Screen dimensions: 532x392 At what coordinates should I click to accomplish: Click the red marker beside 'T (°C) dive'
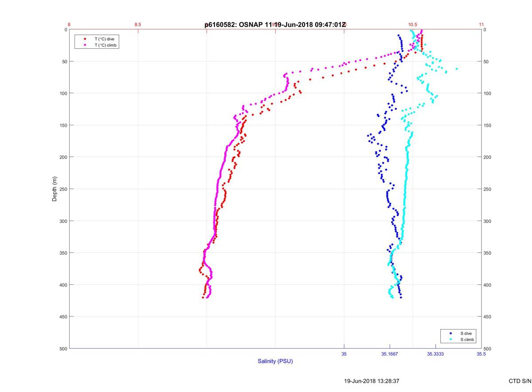(x=85, y=39)
